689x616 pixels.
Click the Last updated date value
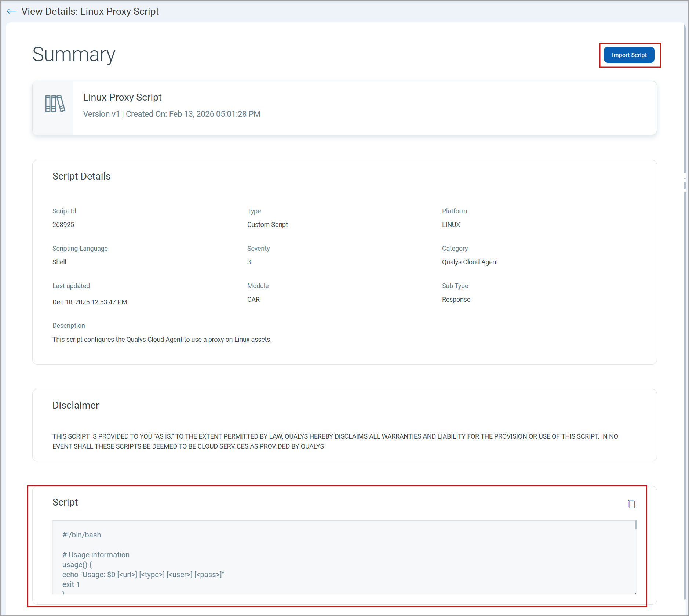tap(90, 302)
